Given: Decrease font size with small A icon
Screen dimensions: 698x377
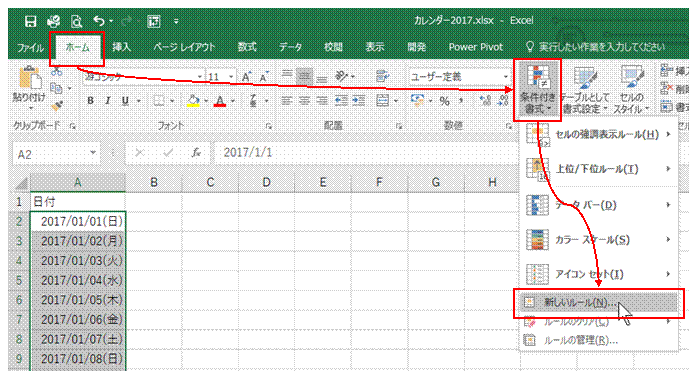Looking at the screenshot, I should (264, 77).
